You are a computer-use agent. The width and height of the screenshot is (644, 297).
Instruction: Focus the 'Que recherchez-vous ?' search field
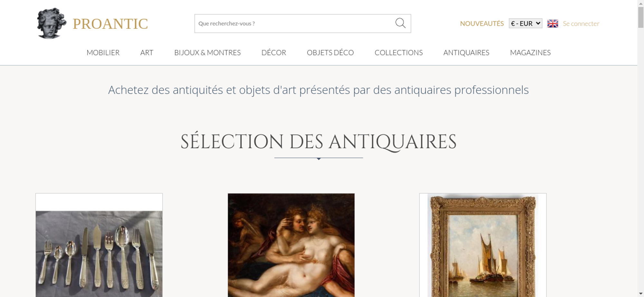click(x=295, y=23)
